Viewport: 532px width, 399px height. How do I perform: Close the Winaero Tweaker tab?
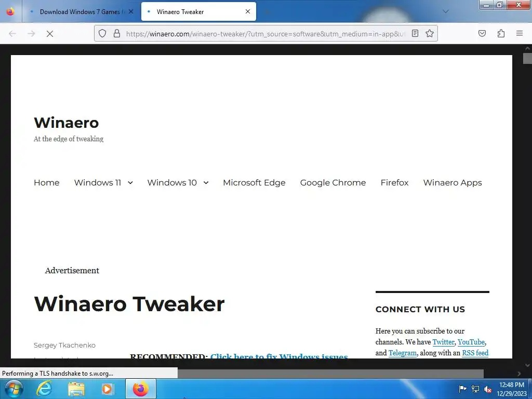pos(248,11)
